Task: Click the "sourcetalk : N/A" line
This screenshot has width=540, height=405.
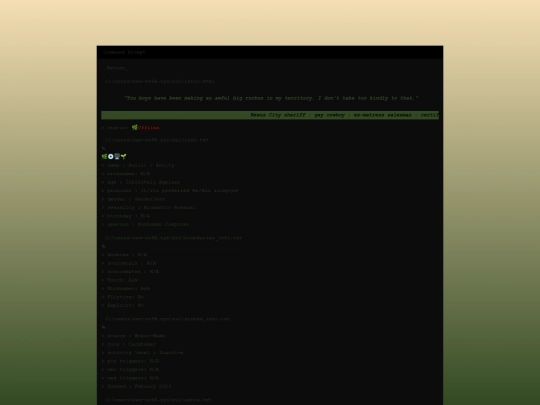Action: [129, 263]
